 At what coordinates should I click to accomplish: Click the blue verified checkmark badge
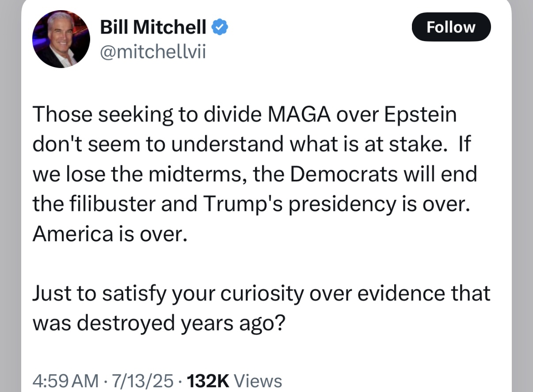click(220, 28)
